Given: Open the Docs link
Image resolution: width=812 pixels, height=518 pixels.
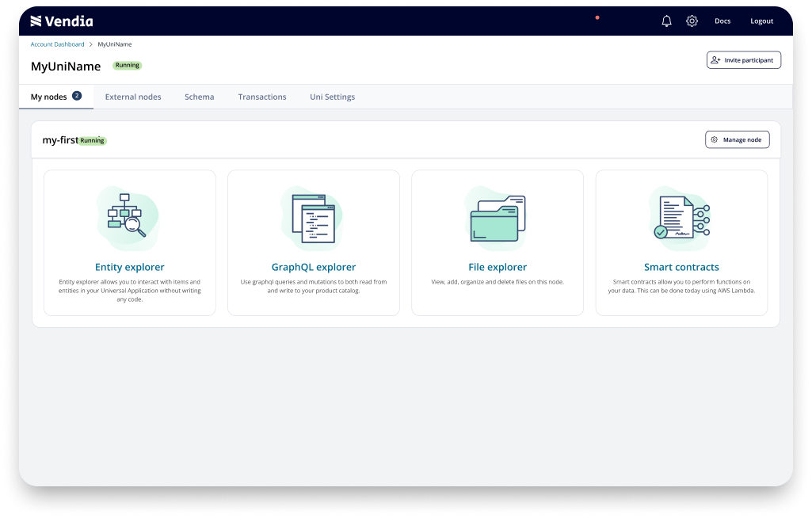Looking at the screenshot, I should coord(722,21).
